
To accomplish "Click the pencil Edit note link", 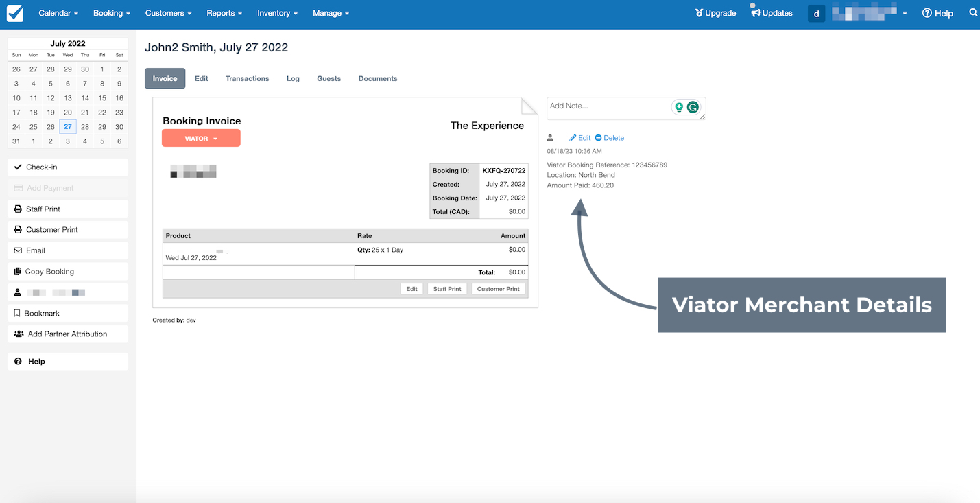I will click(579, 138).
